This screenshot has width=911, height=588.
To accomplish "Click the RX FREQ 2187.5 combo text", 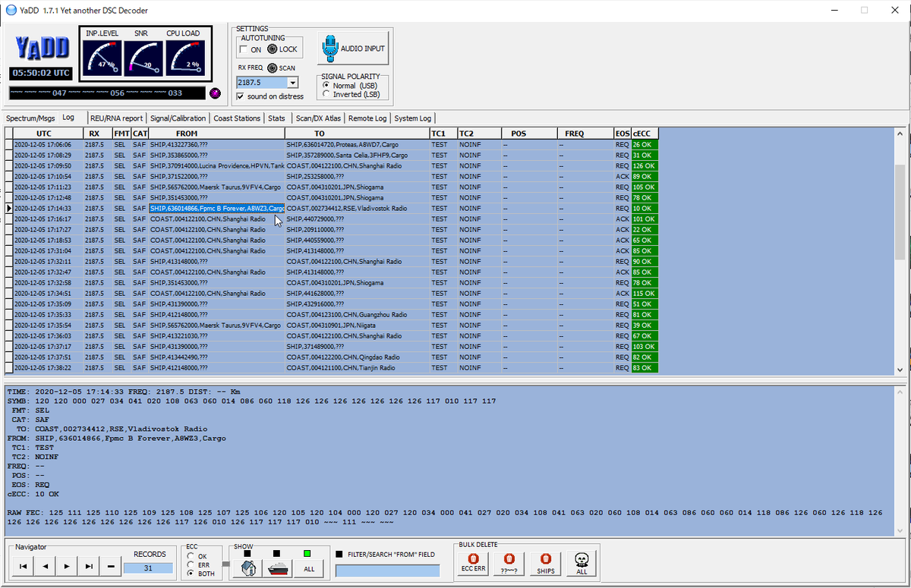I will [x=262, y=82].
